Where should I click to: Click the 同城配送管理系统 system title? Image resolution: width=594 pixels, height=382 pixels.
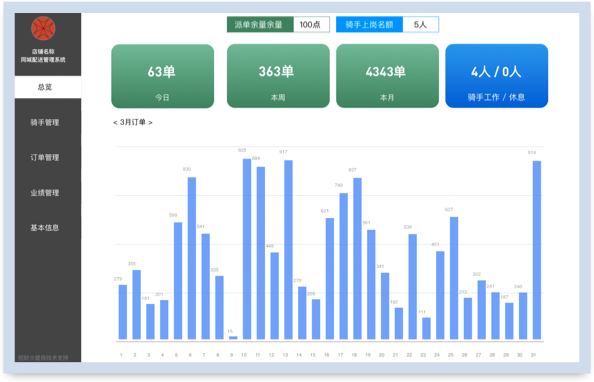[x=43, y=59]
